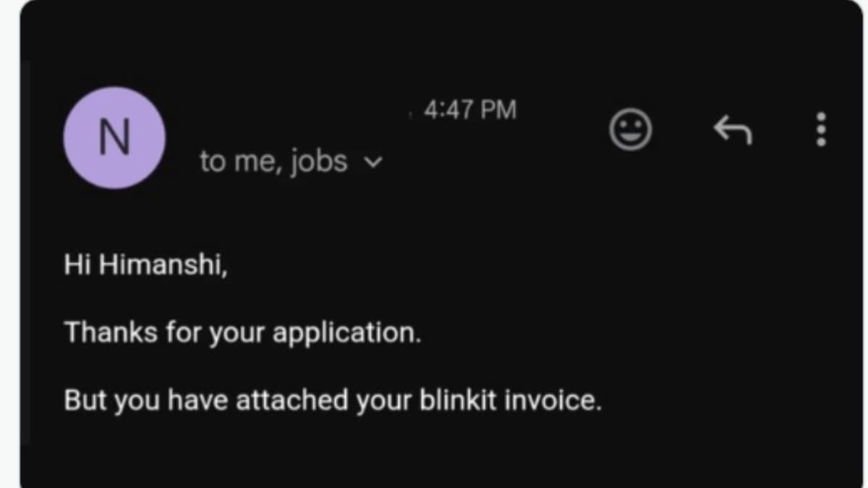Open the emoji reaction picker
The image size is (868, 488).
pyautogui.click(x=631, y=131)
